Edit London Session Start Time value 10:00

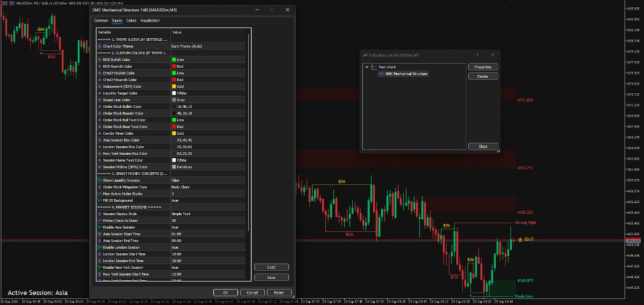(x=208, y=254)
